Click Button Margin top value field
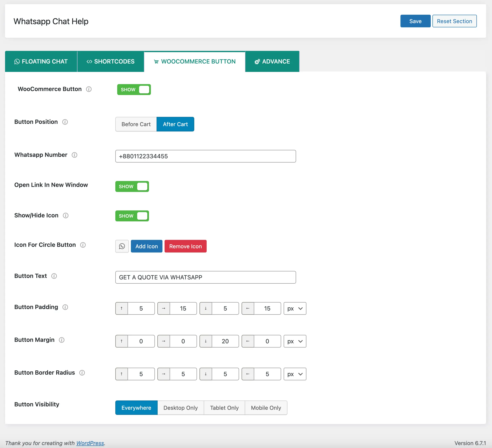The height and width of the screenshot is (448, 492). (141, 341)
